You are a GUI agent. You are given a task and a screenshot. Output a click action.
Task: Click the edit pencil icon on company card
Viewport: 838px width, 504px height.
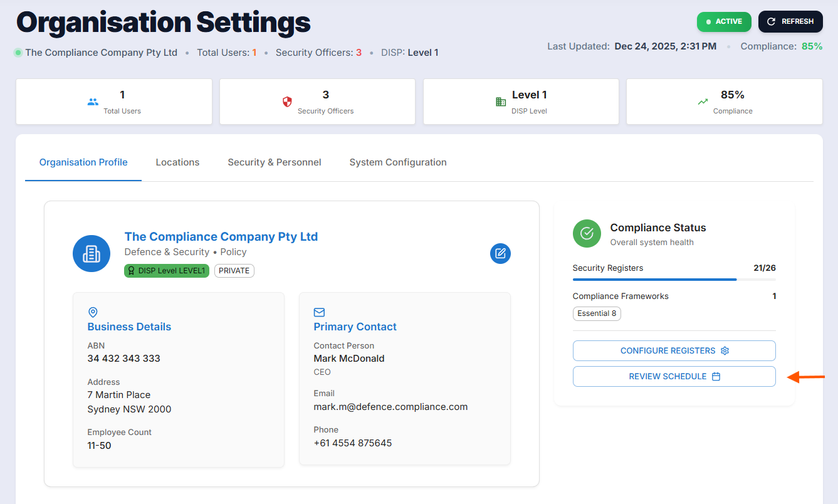pyautogui.click(x=500, y=253)
